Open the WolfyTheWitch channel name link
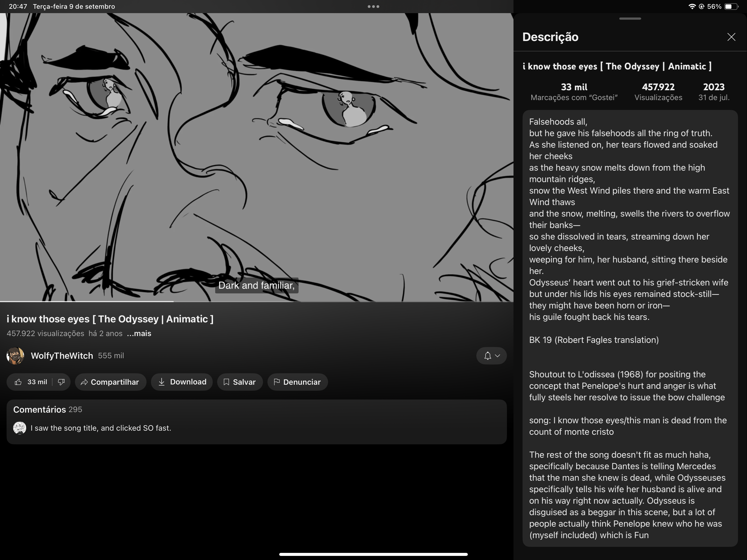Screen dimensions: 747x560 [x=62, y=356]
